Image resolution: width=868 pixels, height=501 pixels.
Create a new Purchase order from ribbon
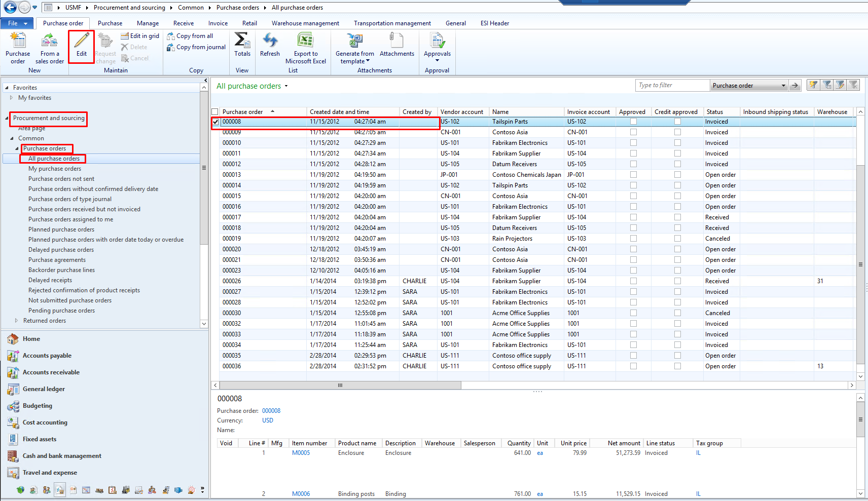[18, 48]
